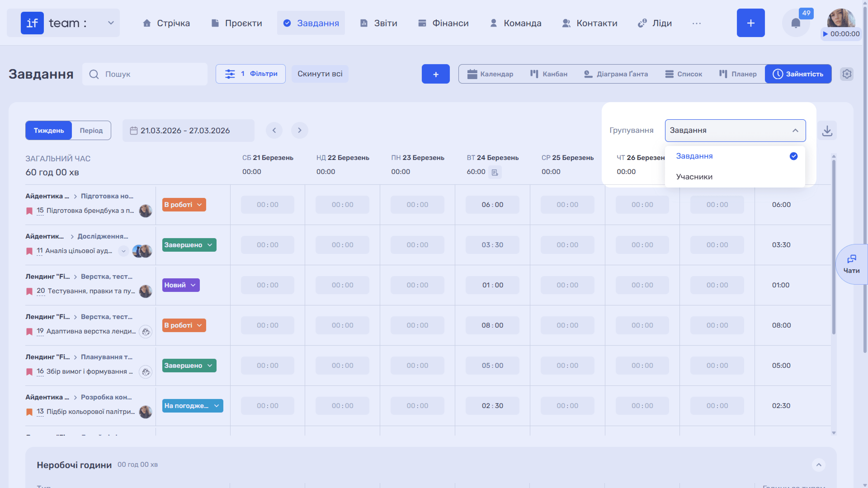
Task: Click the bookmark icon of task 11
Action: pyautogui.click(x=29, y=251)
